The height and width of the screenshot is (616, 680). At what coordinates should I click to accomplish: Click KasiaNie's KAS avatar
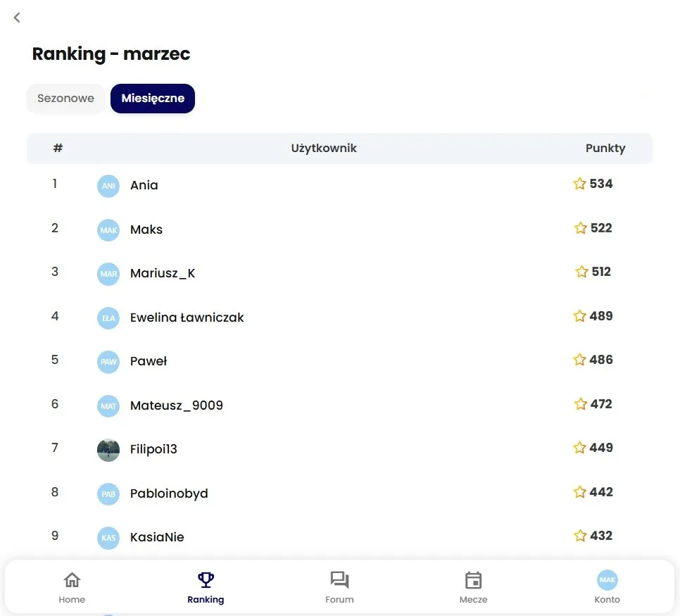tap(108, 538)
